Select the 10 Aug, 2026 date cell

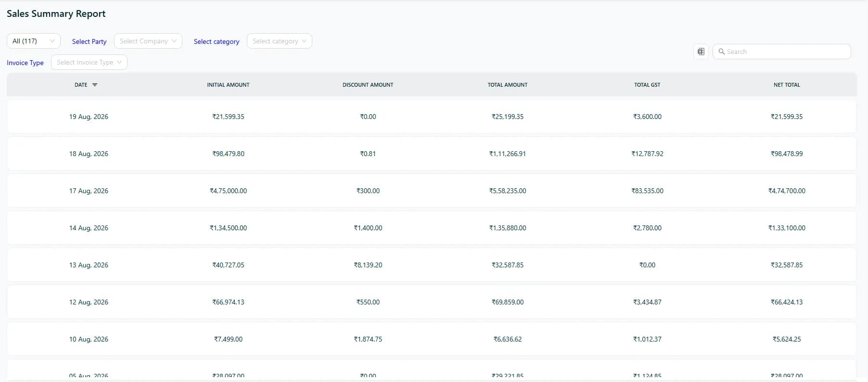pos(89,339)
